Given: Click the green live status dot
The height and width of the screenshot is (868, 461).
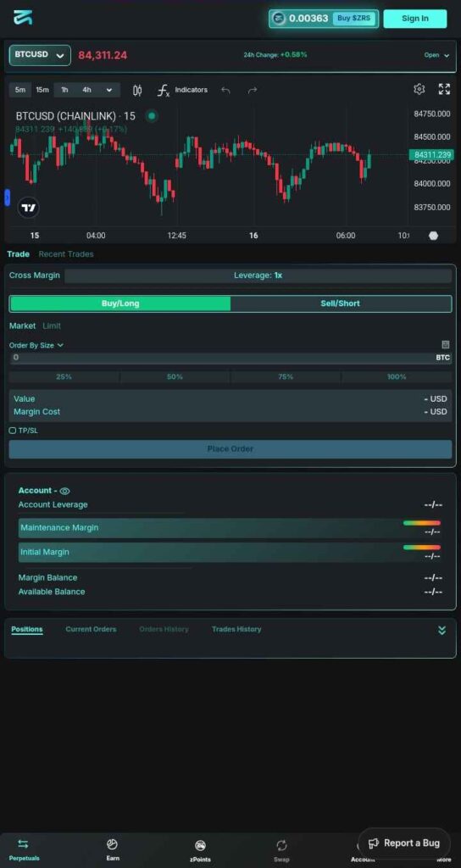Looking at the screenshot, I should (152, 115).
